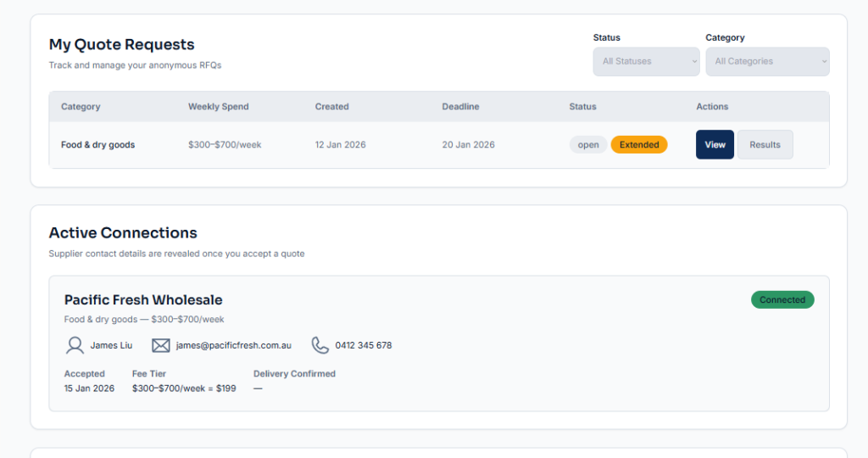Click the 20 Jan 2026 deadline date
The image size is (868, 458).
pyautogui.click(x=468, y=145)
